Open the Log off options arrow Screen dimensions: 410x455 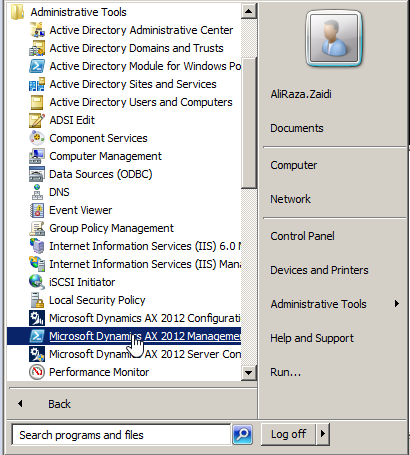[323, 434]
